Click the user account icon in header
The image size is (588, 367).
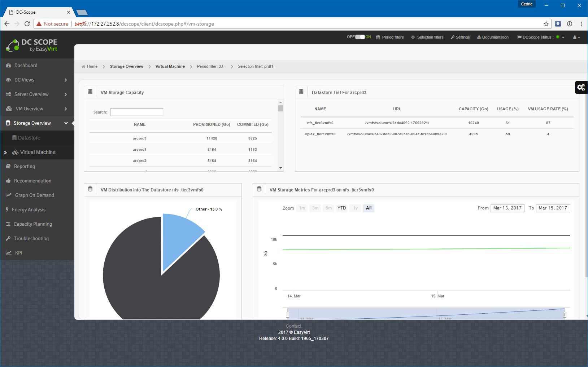click(576, 37)
